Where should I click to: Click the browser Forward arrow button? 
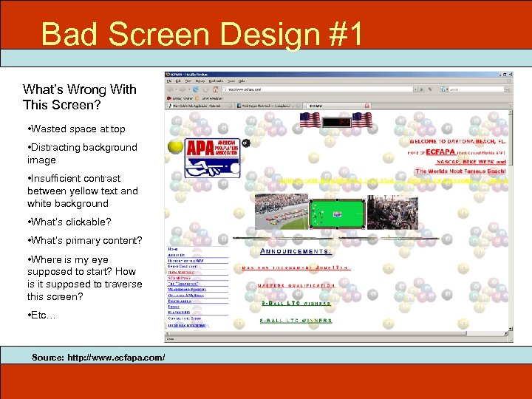[x=183, y=89]
